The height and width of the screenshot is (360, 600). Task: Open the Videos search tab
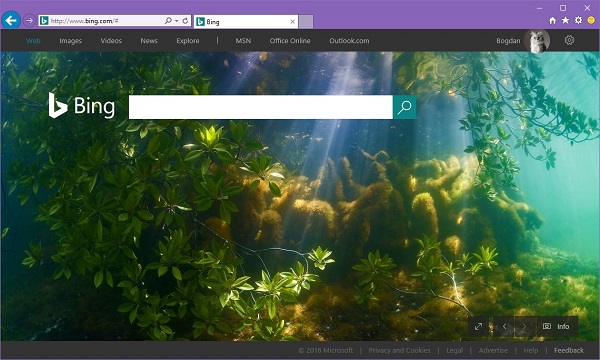coord(111,41)
